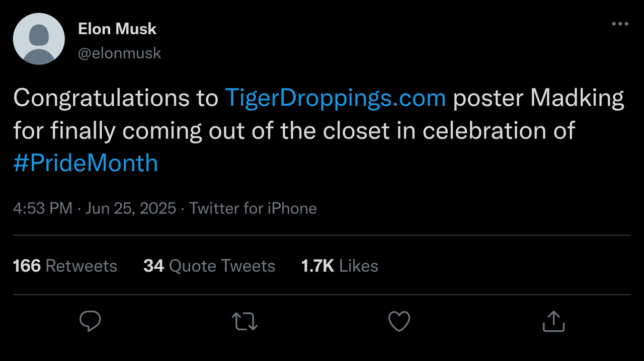This screenshot has width=644, height=361.
Task: View the 166 Retweets list
Action: pyautogui.click(x=65, y=266)
